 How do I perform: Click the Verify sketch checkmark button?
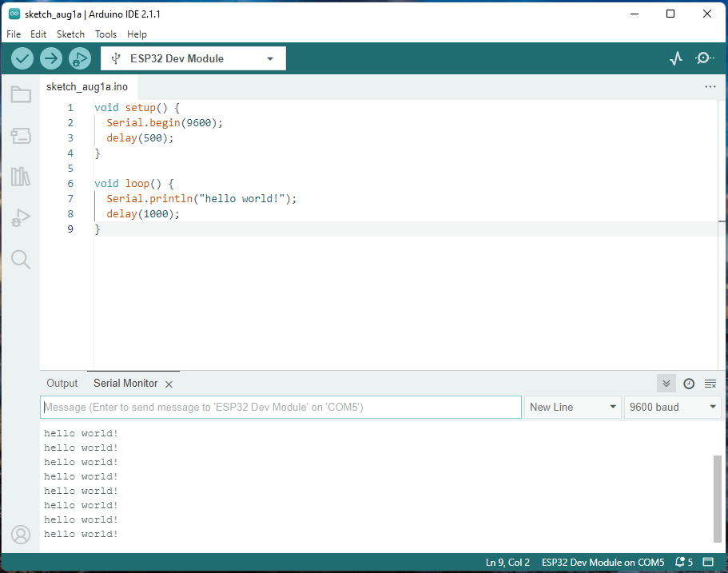click(22, 58)
